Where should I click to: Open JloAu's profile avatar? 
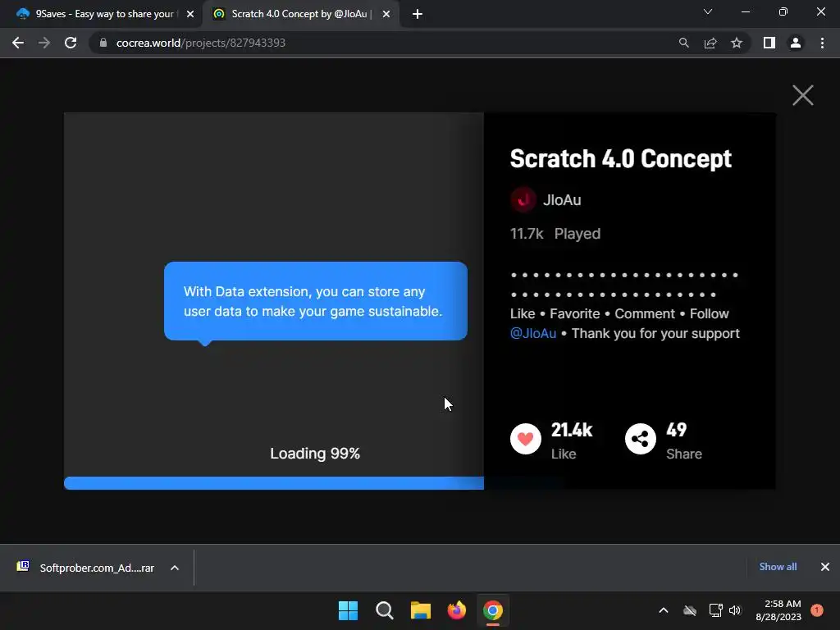[523, 200]
